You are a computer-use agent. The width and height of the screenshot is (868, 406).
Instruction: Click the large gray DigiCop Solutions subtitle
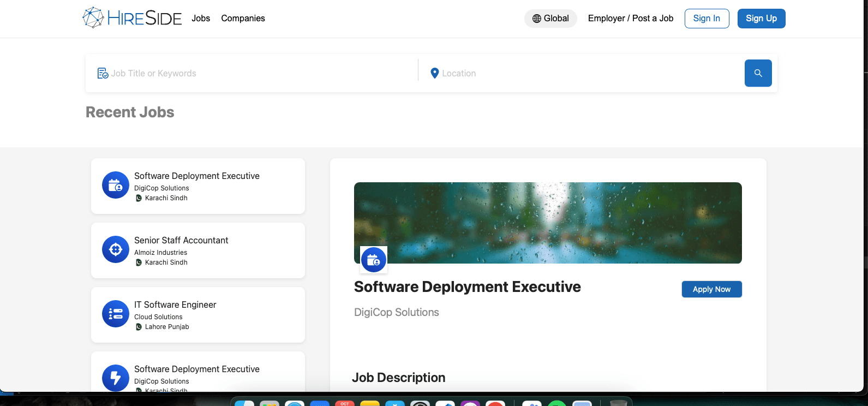tap(397, 312)
